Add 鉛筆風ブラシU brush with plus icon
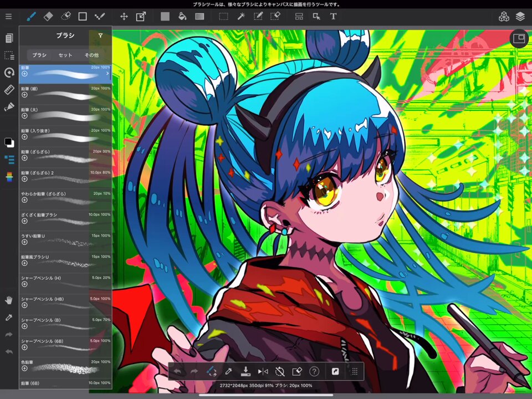 click(24, 263)
